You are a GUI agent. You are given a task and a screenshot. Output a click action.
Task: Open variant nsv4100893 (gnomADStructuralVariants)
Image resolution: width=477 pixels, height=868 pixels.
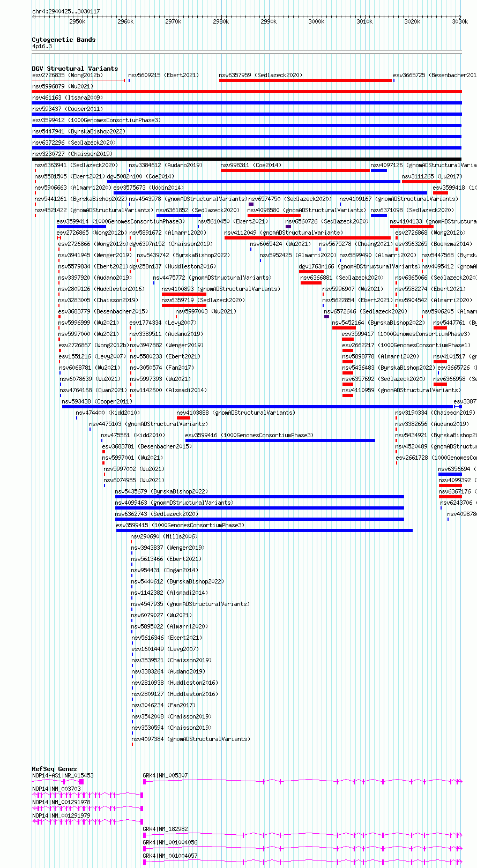(x=220, y=289)
